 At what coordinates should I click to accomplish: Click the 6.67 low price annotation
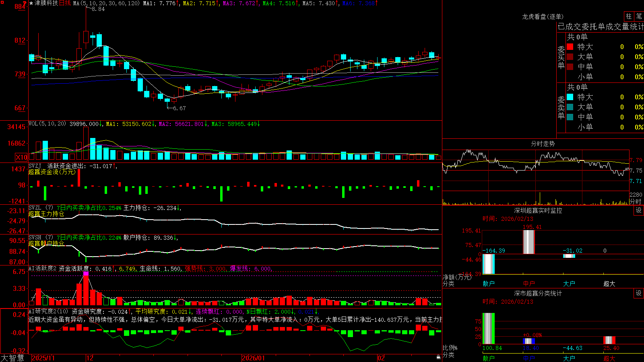pos(180,108)
